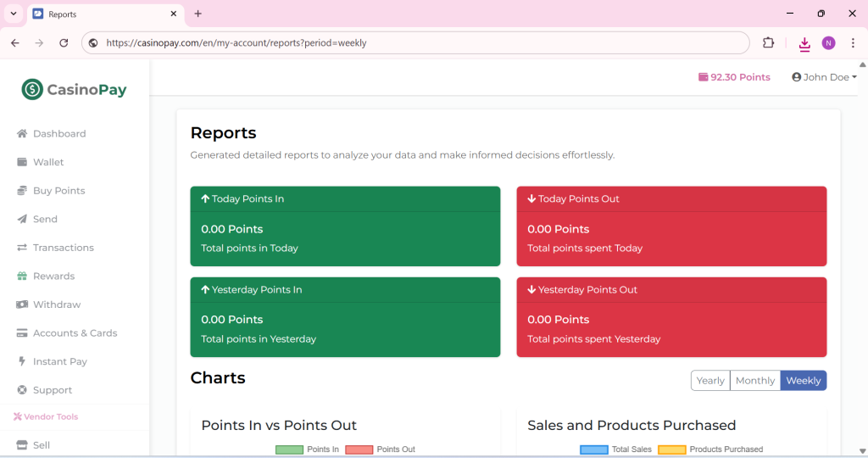Viewport: 868px width, 458px height.
Task: Click the Reports tab title
Action: click(x=62, y=14)
